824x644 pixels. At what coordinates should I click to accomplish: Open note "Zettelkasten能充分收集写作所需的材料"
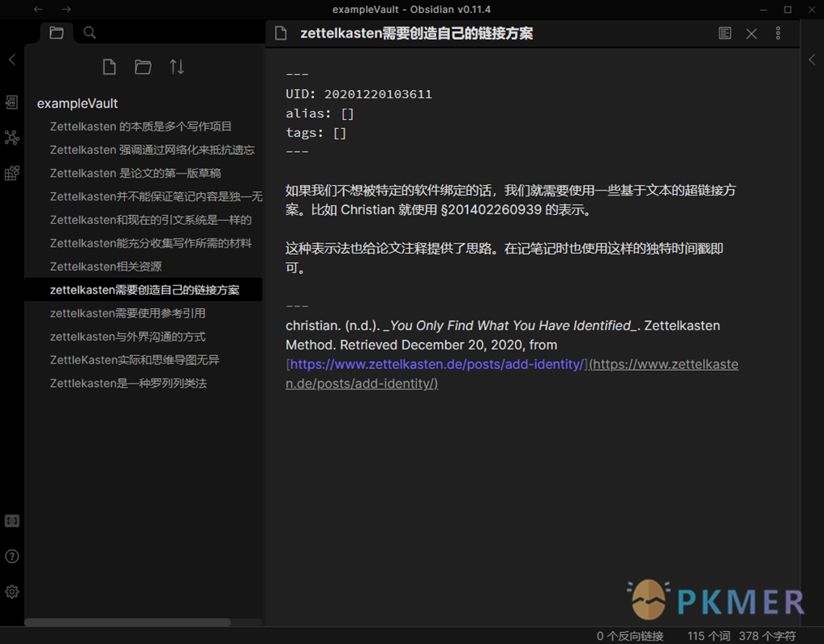pyautogui.click(x=151, y=243)
